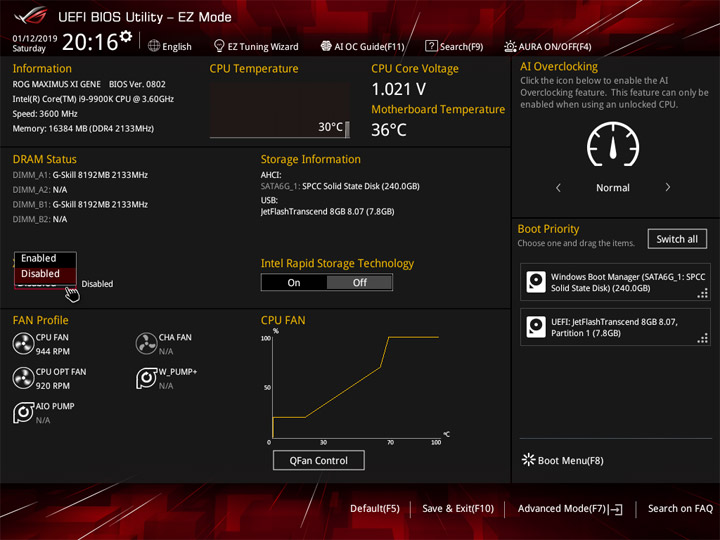Click the Switch all button
720x540 pixels.
pos(677,239)
